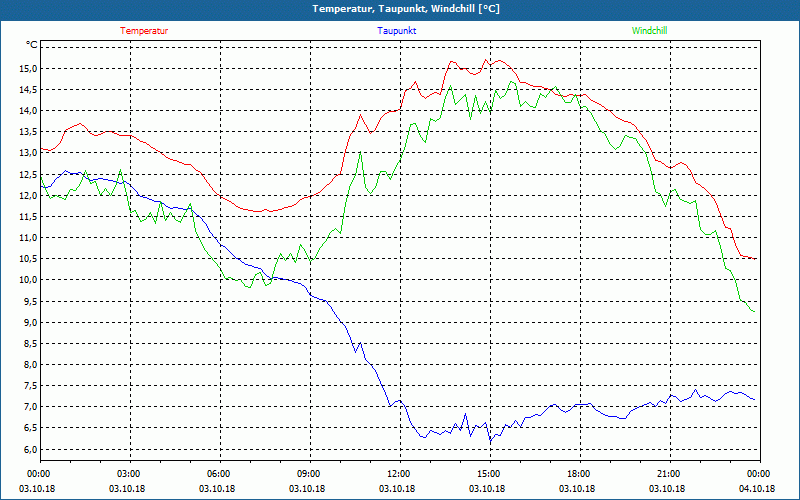
Task: Click the 06:00 time axis label
Action: [220, 474]
